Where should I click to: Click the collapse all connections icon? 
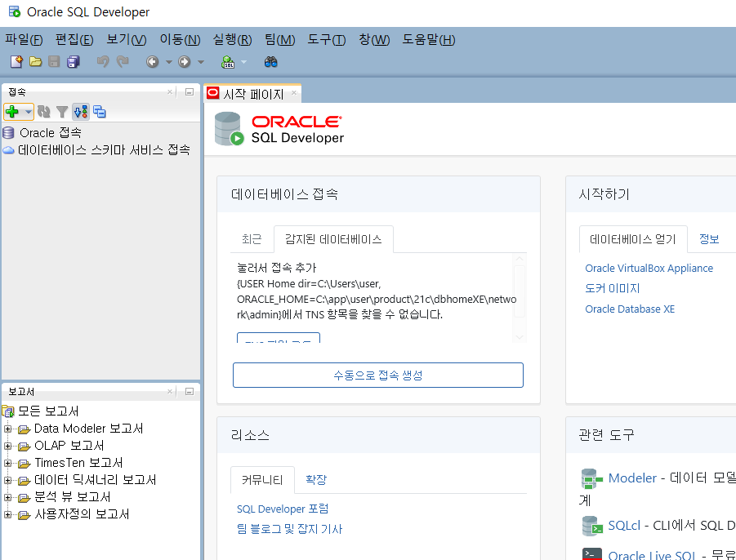tap(100, 112)
